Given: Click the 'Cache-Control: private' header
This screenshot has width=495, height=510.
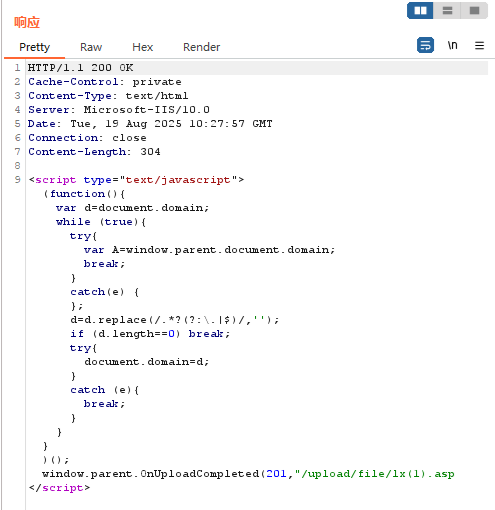Looking at the screenshot, I should pos(105,82).
